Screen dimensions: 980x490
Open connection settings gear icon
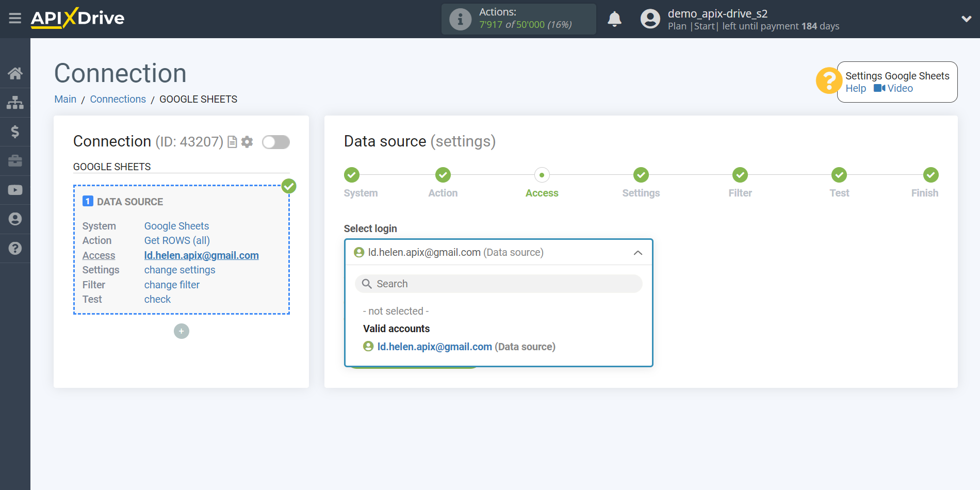click(x=247, y=142)
